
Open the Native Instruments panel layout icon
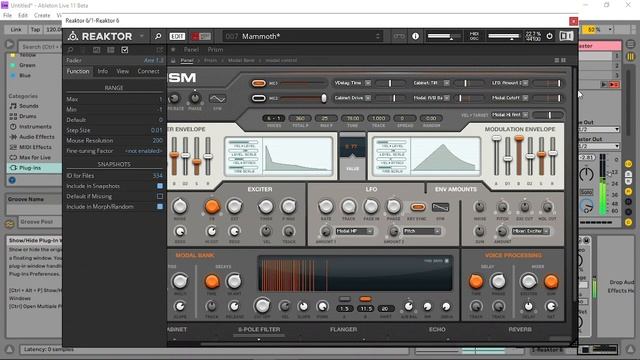click(x=566, y=36)
